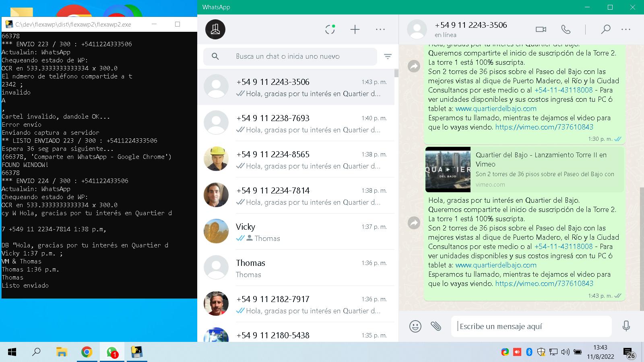Click phone link +54-11-43118008 in top message
644x362 pixels.
pyautogui.click(x=563, y=90)
